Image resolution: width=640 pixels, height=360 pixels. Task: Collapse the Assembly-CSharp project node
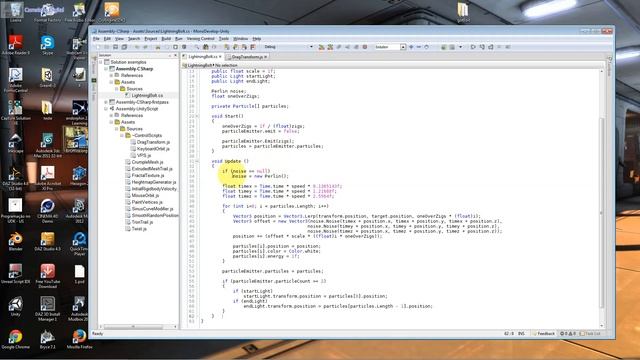pos(106,69)
